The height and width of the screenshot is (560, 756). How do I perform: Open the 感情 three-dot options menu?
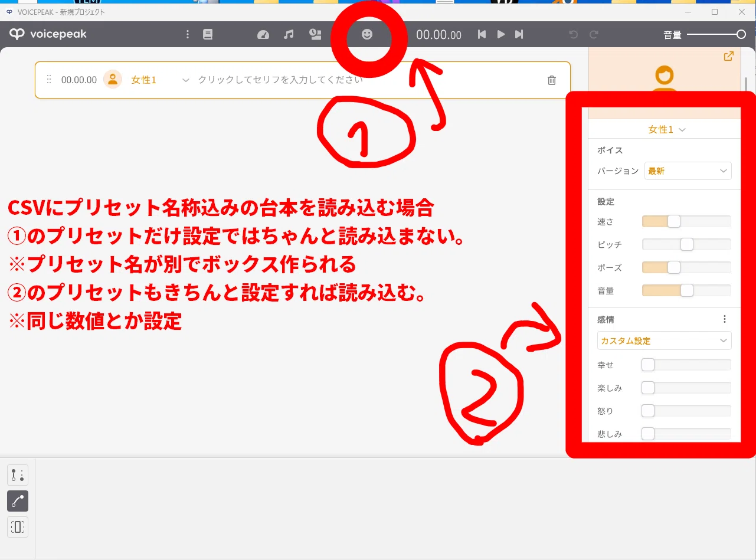coord(725,319)
